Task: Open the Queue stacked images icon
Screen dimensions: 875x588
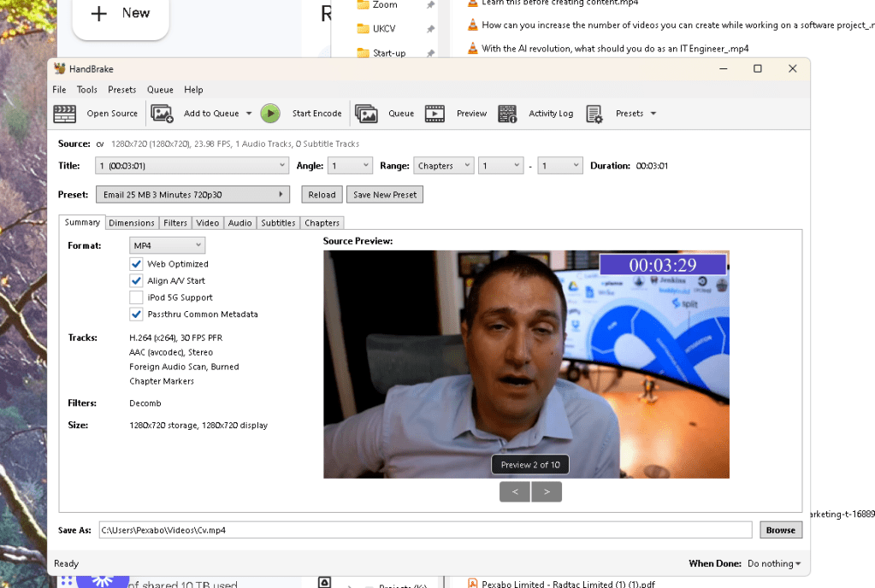Action: pos(367,114)
